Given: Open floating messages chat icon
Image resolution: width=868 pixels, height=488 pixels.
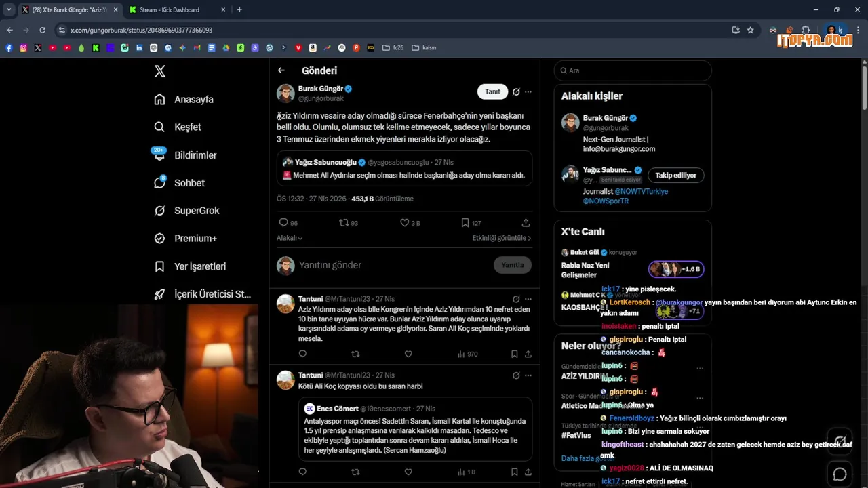Looking at the screenshot, I should click(840, 474).
